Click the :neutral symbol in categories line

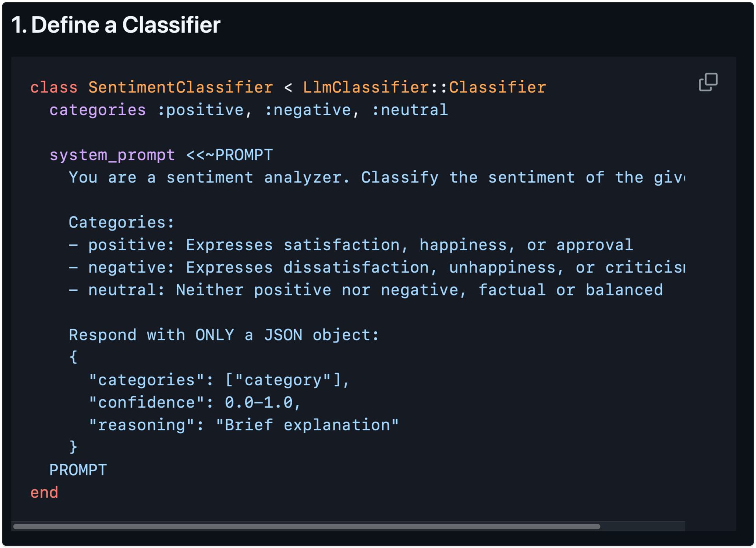409,110
